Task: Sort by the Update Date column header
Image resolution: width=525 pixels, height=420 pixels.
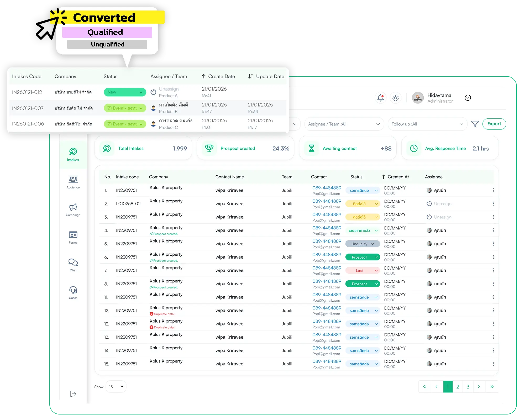Action: coord(266,76)
